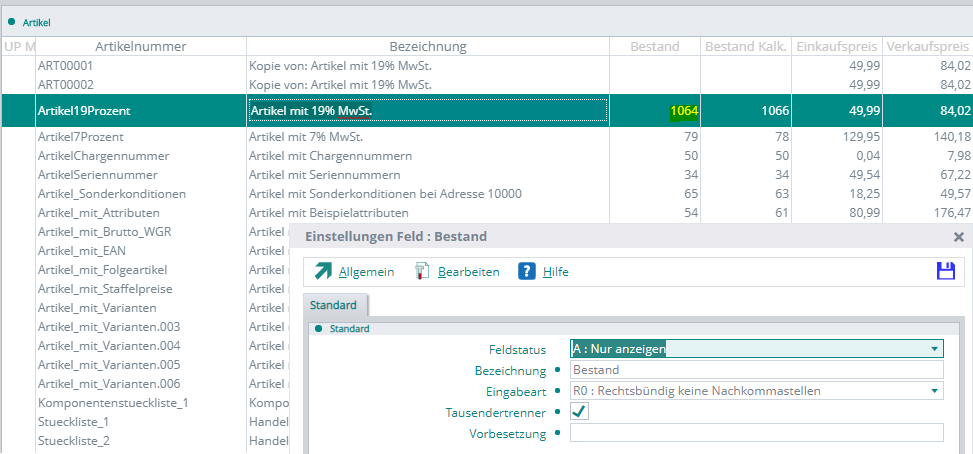Click the Einkaufspreis column header
The width and height of the screenshot is (973, 454).
pos(836,47)
